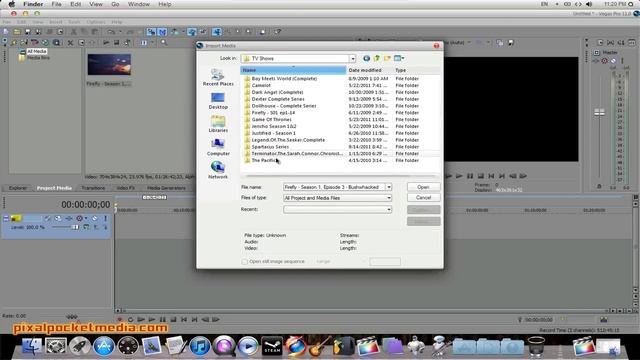Enable Open still image sequence checkbox
640x360 pixels.
point(244,262)
